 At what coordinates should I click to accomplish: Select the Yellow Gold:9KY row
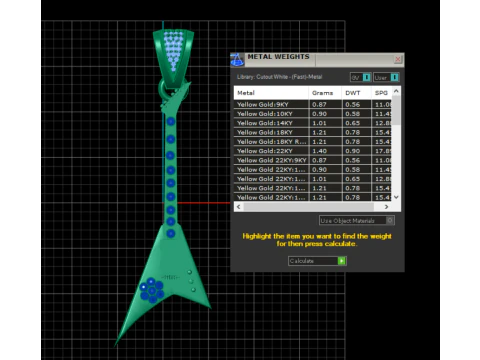(x=313, y=104)
